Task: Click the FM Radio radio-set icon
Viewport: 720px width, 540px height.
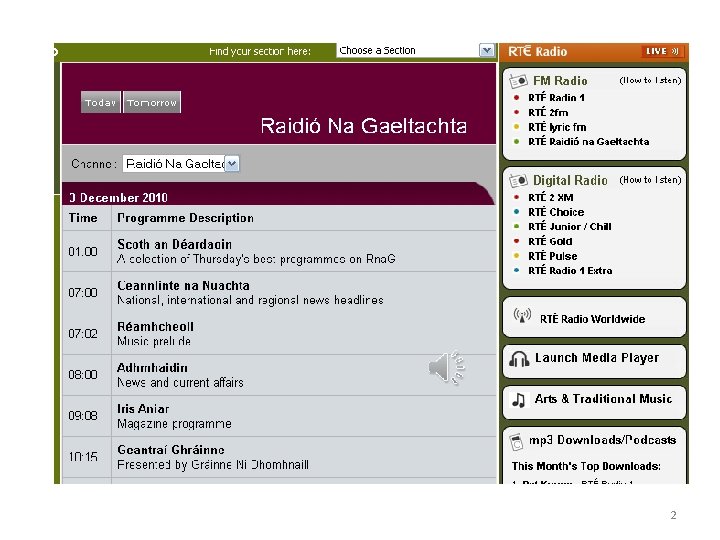Action: click(x=518, y=81)
